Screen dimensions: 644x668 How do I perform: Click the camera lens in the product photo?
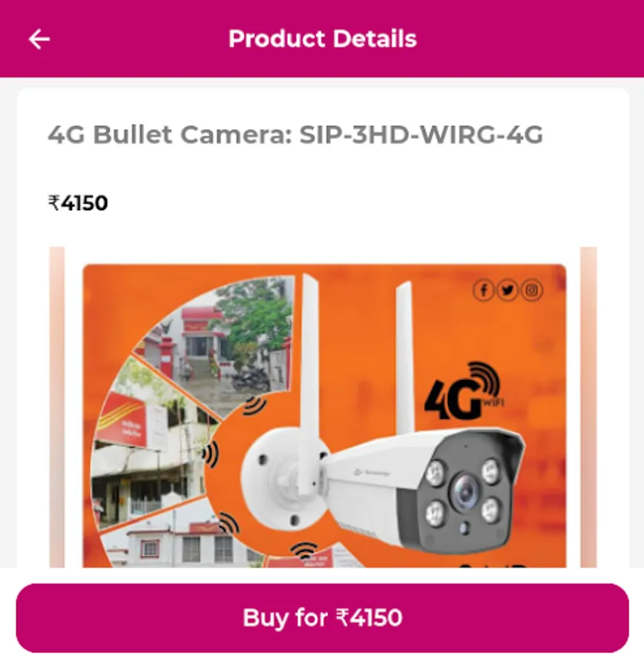(465, 493)
